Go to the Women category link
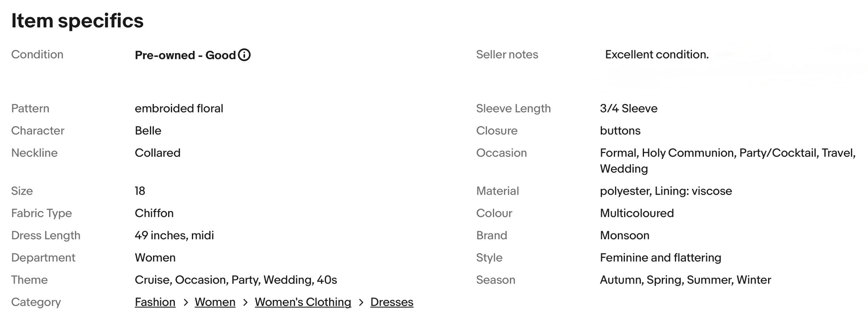Viewport: 868px width, 325px height. click(x=215, y=302)
